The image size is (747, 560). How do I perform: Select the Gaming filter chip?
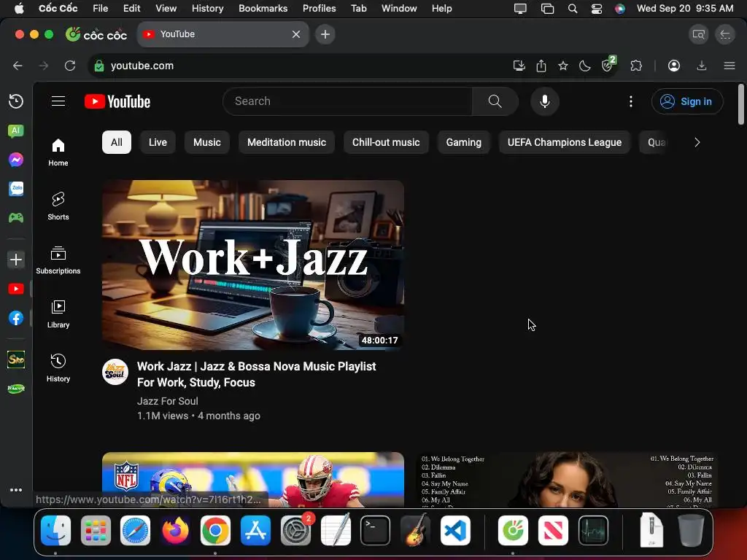463,142
